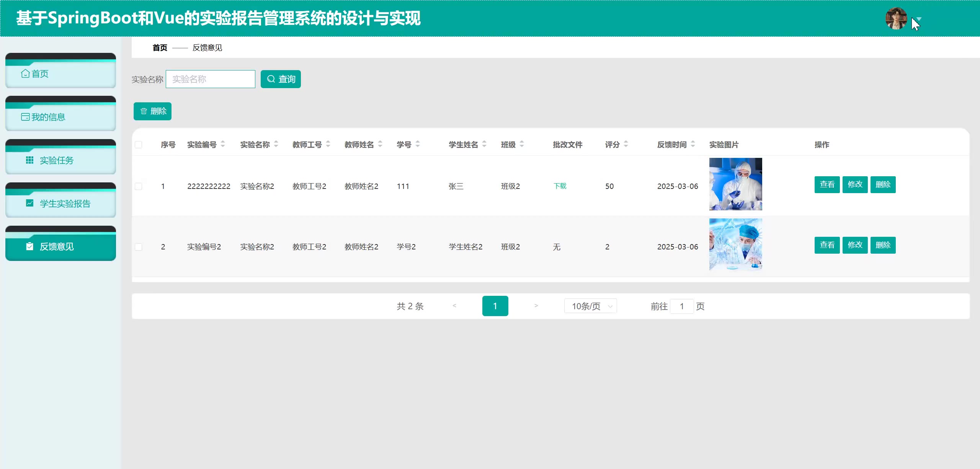Download the 批改文件 for row 1
This screenshot has width=980, height=469.
(x=560, y=186)
